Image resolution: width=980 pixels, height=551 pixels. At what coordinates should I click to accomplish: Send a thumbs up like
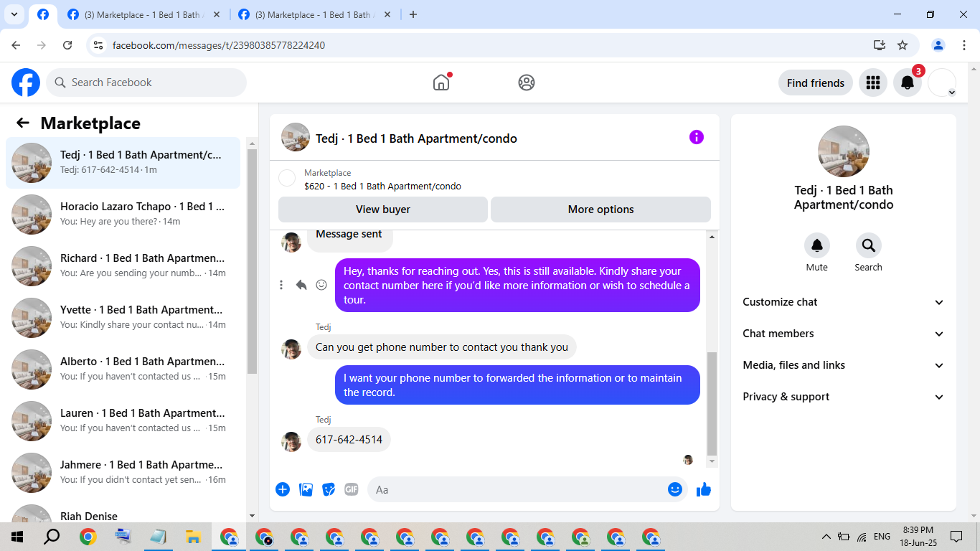[704, 489]
